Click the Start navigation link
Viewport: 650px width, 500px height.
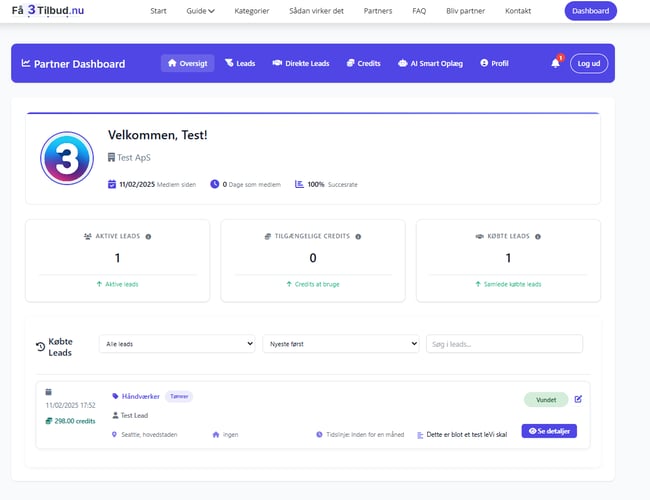point(158,11)
